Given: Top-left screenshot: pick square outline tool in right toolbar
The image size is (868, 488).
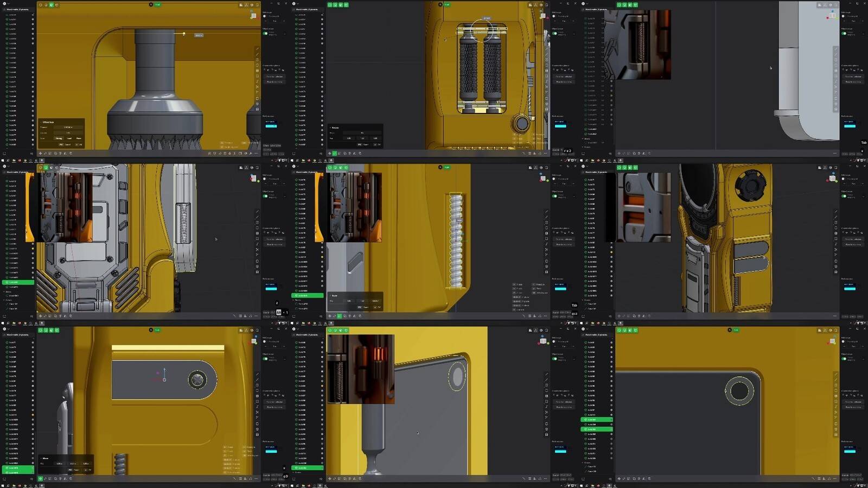Looking at the screenshot, I should [x=257, y=76].
